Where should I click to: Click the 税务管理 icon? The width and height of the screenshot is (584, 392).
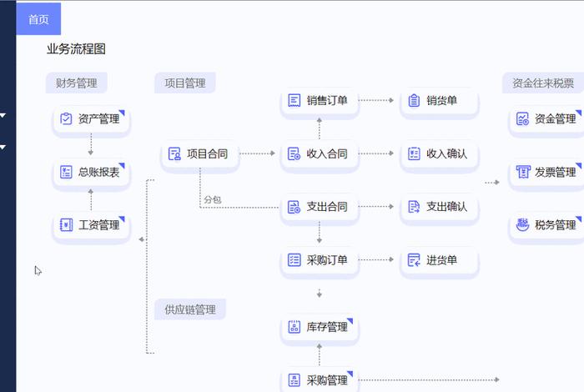[522, 225]
